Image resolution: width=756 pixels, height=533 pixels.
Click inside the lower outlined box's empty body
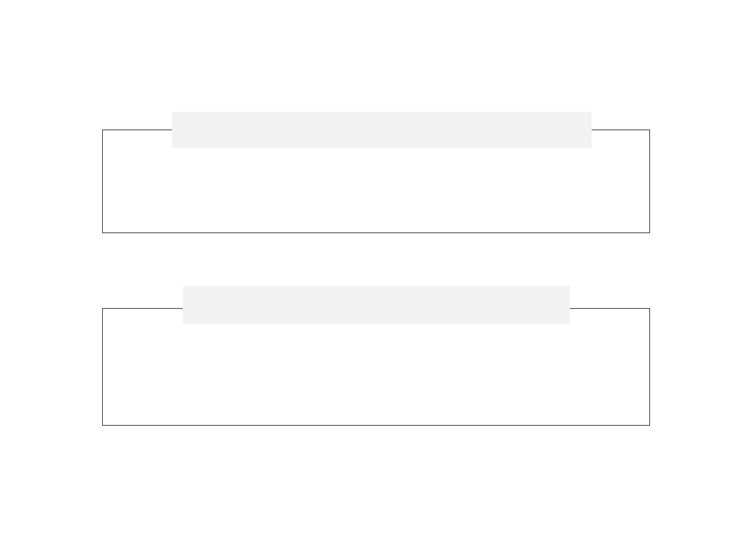[x=376, y=375]
